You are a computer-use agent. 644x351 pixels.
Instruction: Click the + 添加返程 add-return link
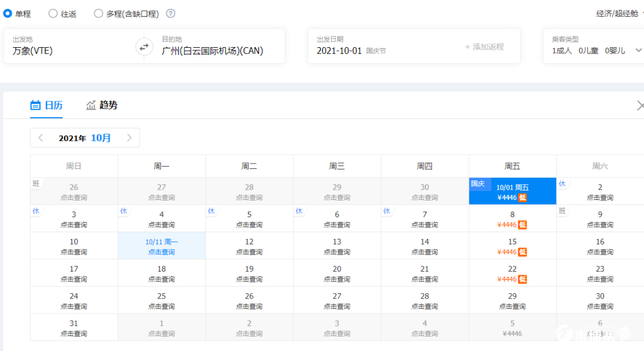point(485,47)
